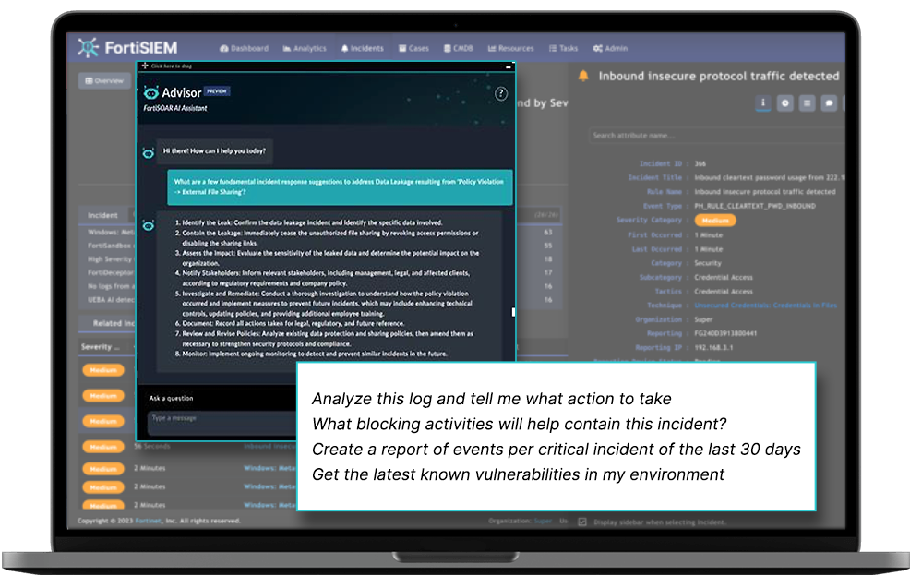Viewport: 910px width, 588px height.
Task: Click the count 55 in incident list
Action: (548, 246)
